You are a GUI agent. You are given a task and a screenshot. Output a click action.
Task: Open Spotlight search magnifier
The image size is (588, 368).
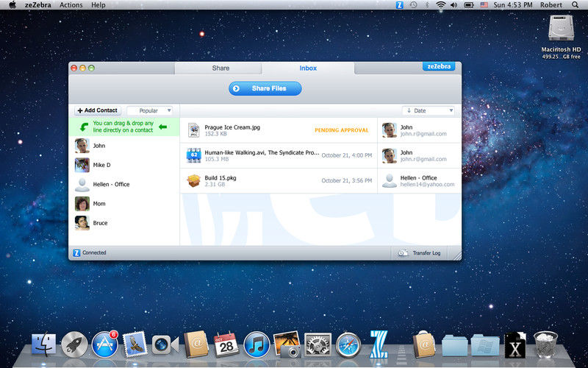point(575,5)
